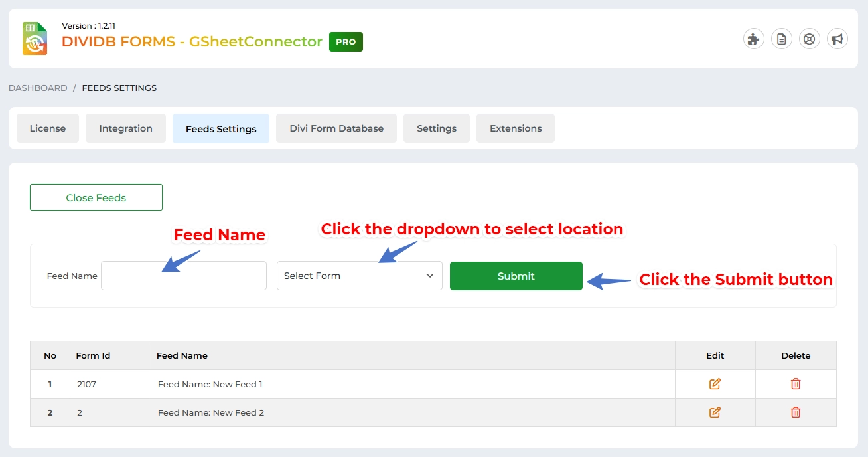Screen dimensions: 868x457
Task: Click inside the Feed Name input field
Action: click(x=183, y=275)
